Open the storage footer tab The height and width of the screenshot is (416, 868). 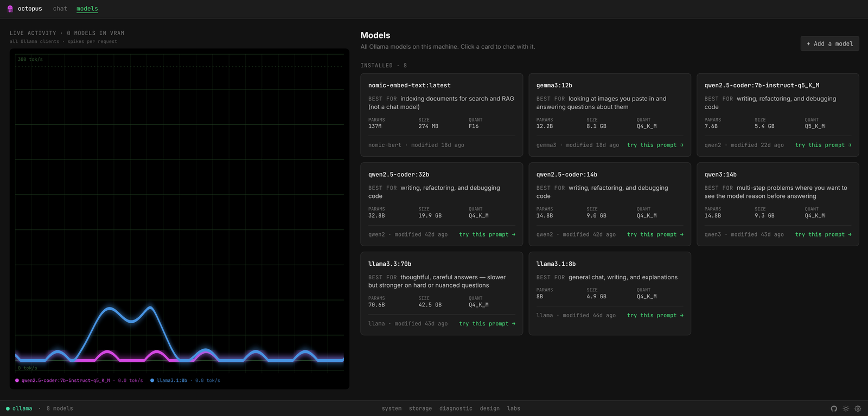[420, 408]
